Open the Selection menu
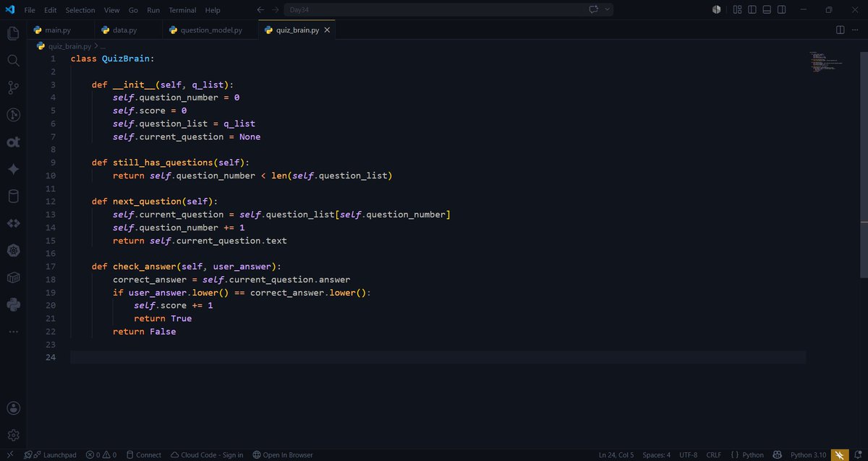 (80, 10)
